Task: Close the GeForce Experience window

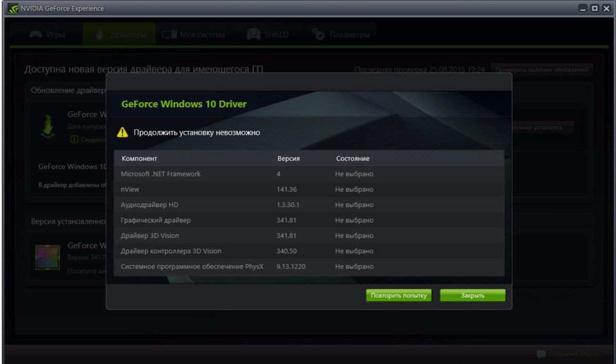Action: click(x=607, y=8)
